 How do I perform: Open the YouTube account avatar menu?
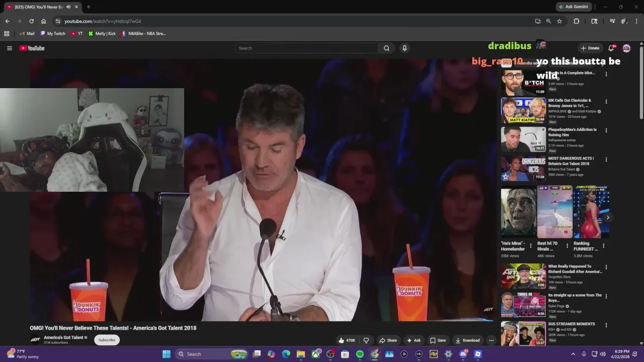(626, 48)
